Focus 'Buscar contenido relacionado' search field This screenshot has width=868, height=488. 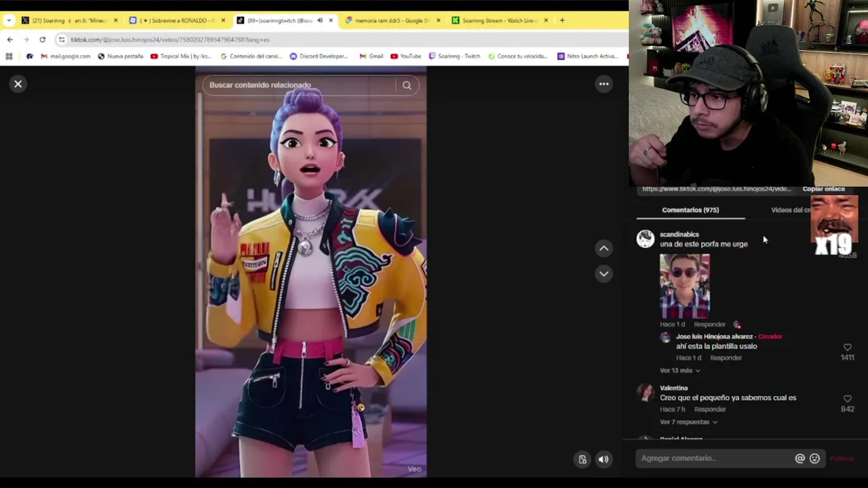[298, 85]
